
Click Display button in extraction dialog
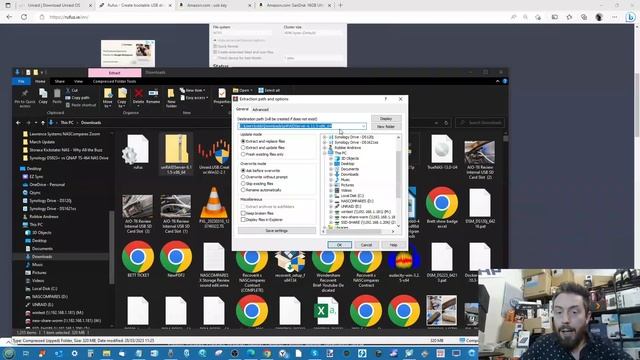[386, 118]
